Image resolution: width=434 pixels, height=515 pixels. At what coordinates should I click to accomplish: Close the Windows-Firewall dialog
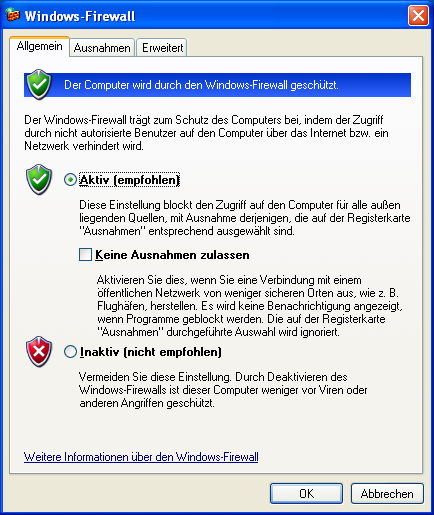(418, 15)
